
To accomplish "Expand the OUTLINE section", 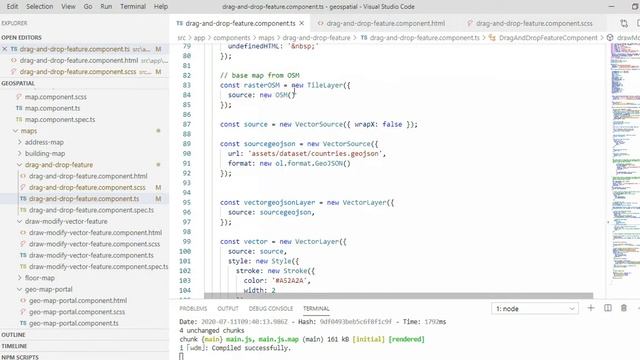I will point(13,335).
